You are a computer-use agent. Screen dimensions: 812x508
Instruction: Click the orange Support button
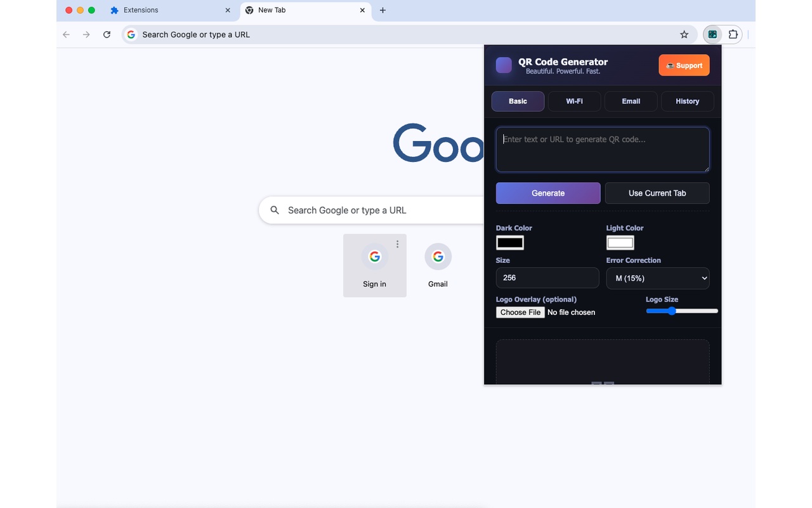tap(684, 65)
